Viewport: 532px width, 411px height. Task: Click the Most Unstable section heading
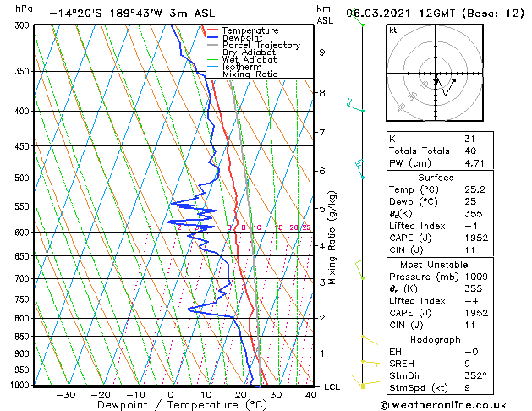434,265
